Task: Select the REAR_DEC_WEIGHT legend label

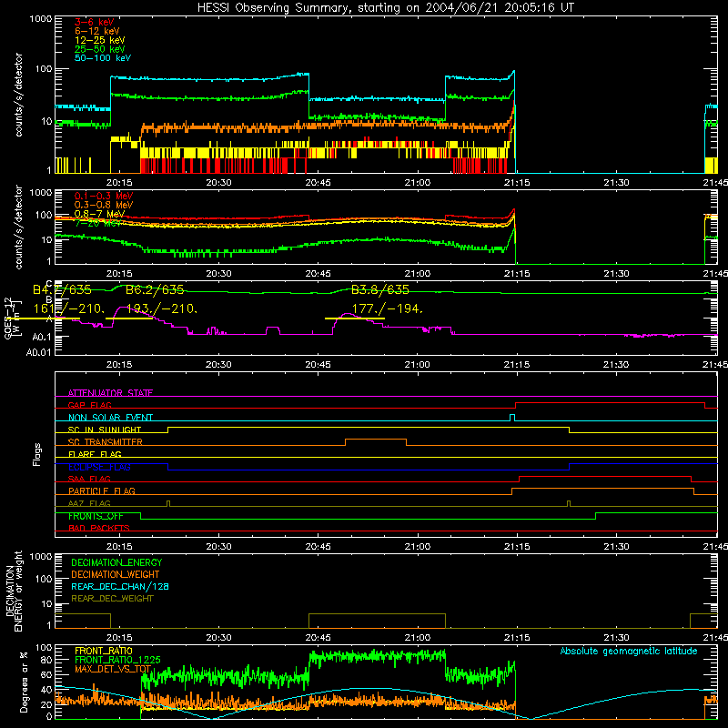Action: (x=112, y=599)
